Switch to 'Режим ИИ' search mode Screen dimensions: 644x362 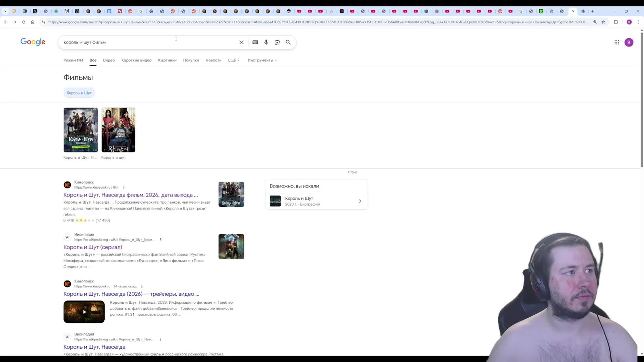click(x=73, y=60)
